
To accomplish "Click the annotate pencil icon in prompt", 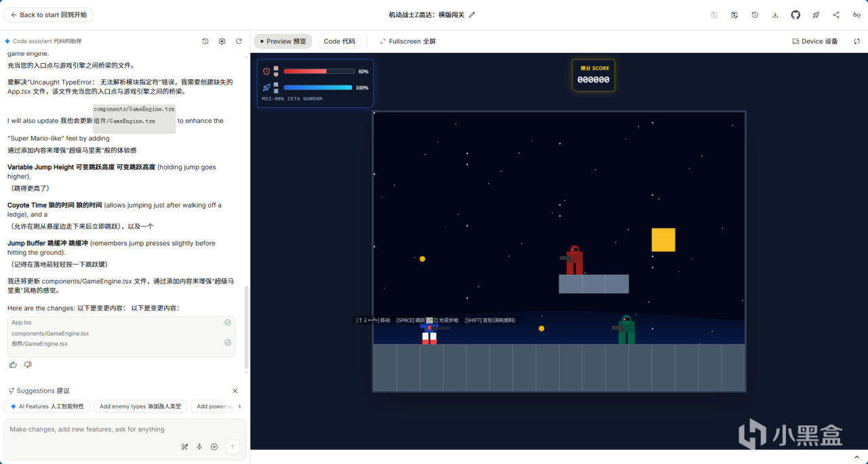I will click(x=184, y=446).
